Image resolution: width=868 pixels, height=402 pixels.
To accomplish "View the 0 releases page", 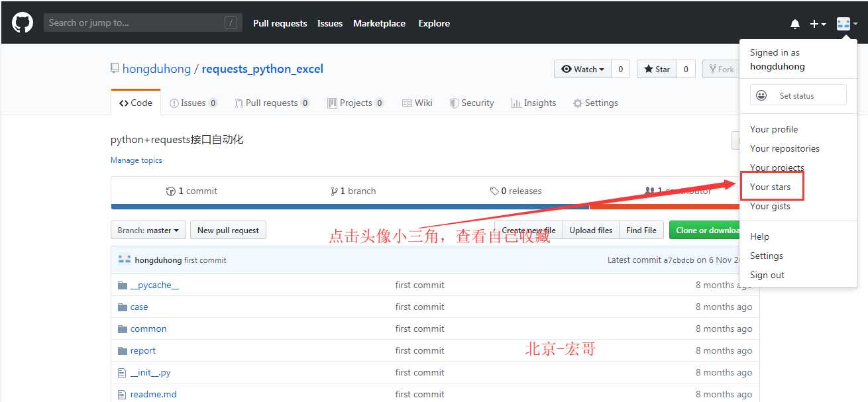I will (x=515, y=191).
